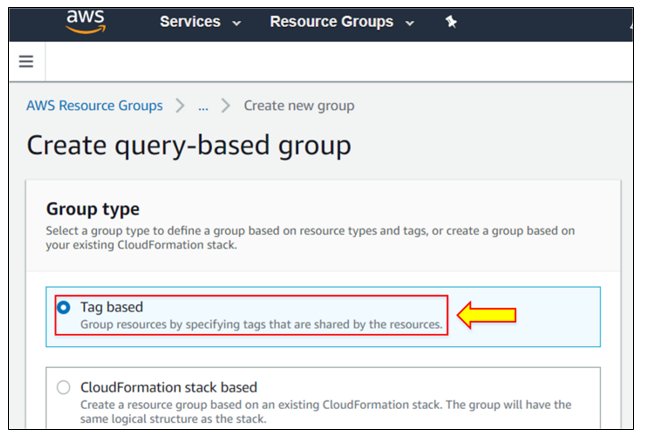Expand the collapsed breadcrumb ellipsis
This screenshot has width=645, height=437.
tap(203, 107)
